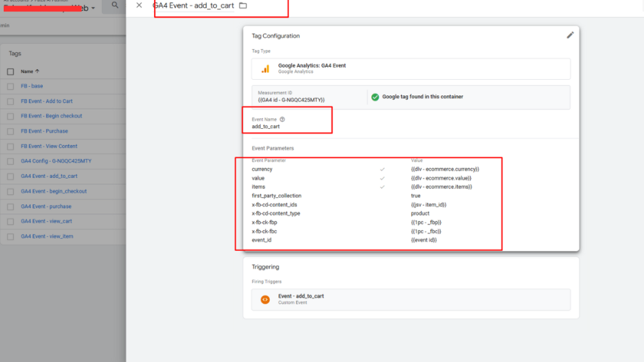Open the GA4 Config - G-NGQC425MTY tag
This screenshot has width=644, height=362.
[x=56, y=162]
